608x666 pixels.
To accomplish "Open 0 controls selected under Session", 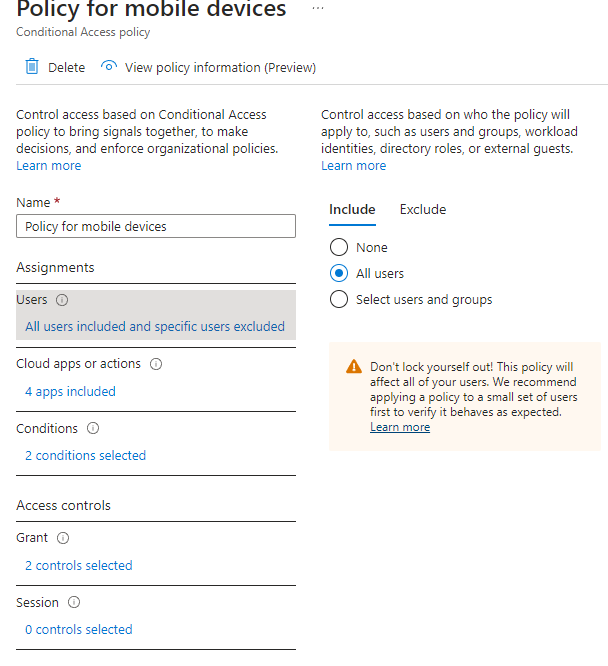I will [x=79, y=629].
